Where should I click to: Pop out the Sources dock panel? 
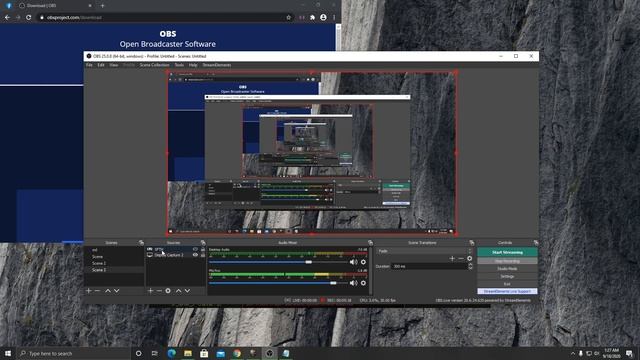(203, 242)
